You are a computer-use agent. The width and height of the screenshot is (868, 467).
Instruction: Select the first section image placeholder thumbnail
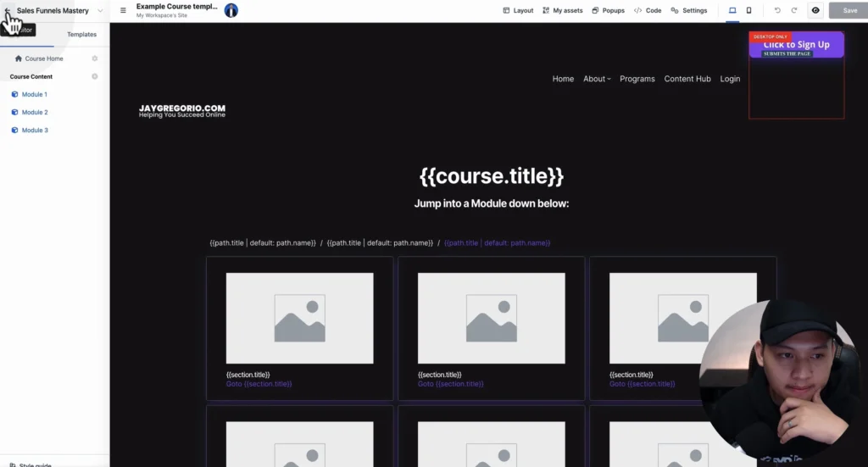tap(299, 318)
